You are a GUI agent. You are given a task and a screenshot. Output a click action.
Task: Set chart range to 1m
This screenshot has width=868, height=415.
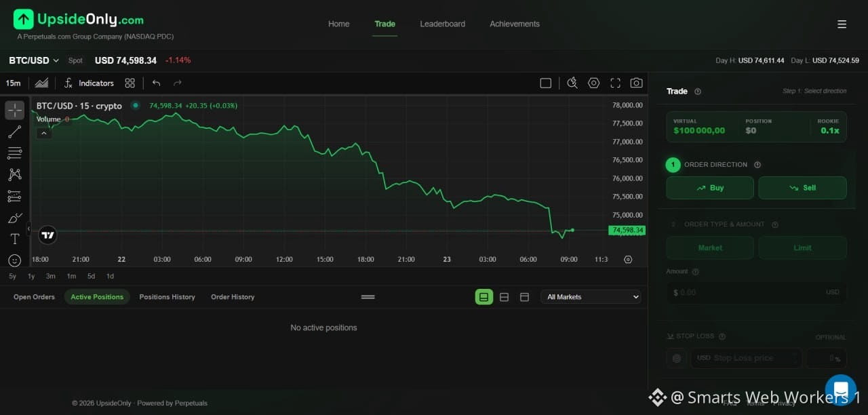[71, 277]
